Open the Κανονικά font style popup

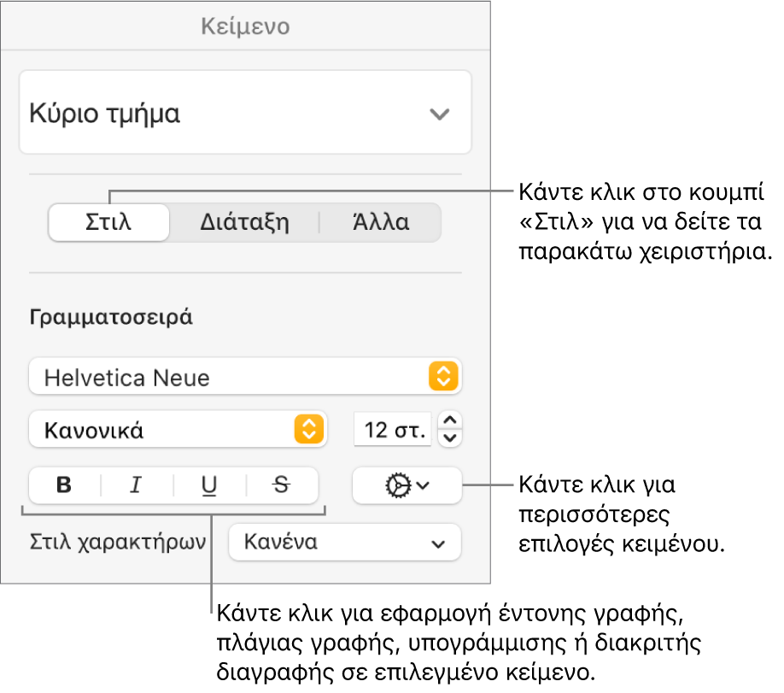(x=178, y=429)
